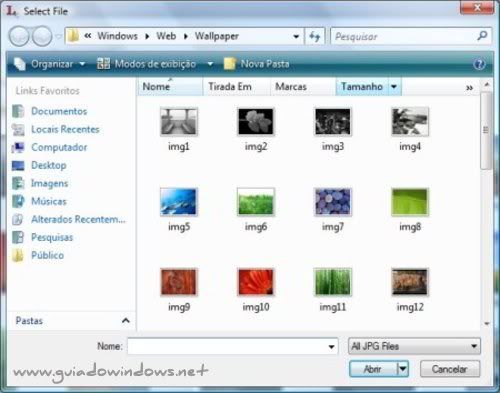Click Windows in the breadcrumb path

(x=118, y=36)
